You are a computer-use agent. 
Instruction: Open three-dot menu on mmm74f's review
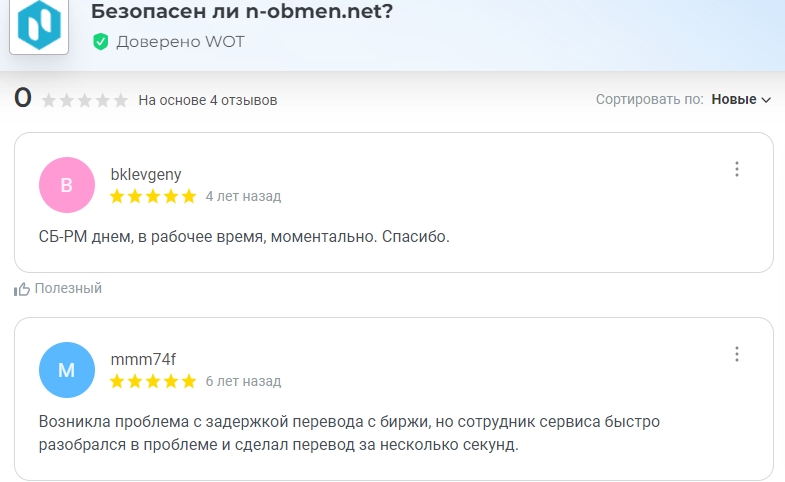[737, 354]
